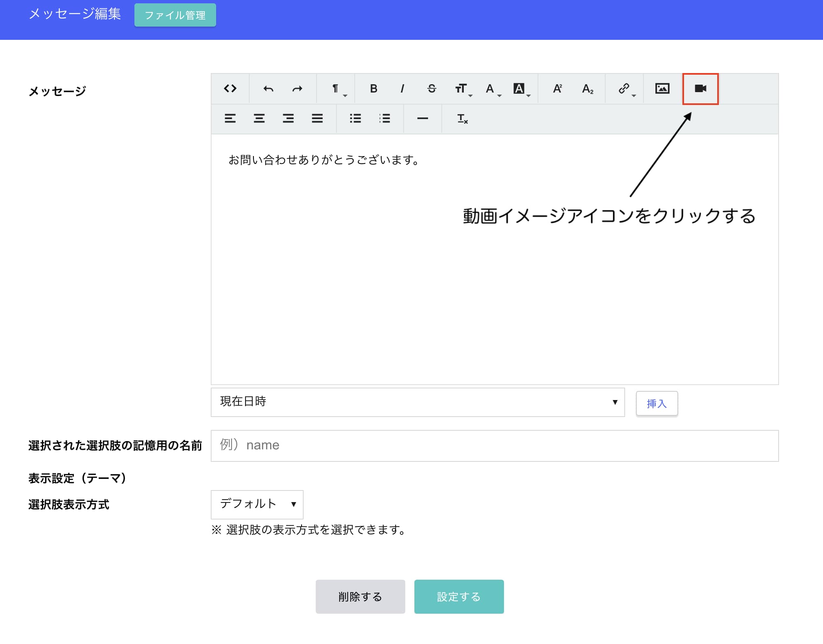This screenshot has height=644, width=823.
Task: Click the 表示設定（テーマ） label
Action: pyautogui.click(x=77, y=478)
